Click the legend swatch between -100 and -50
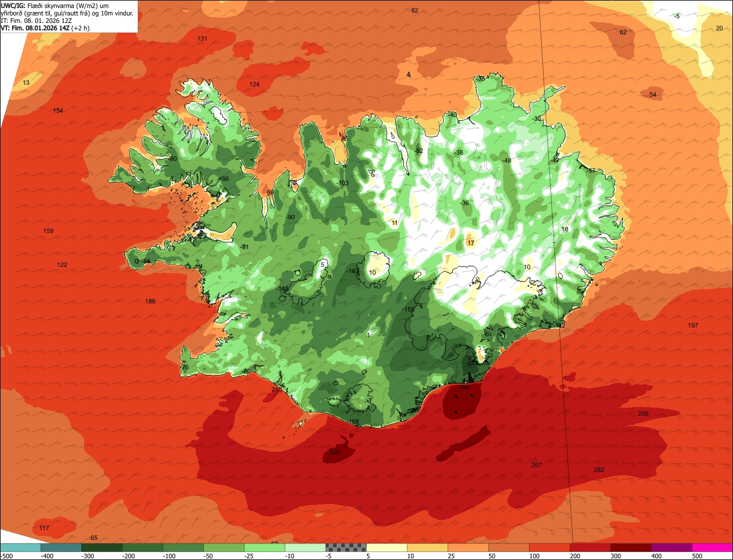This screenshot has width=733, height=560. pyautogui.click(x=183, y=547)
